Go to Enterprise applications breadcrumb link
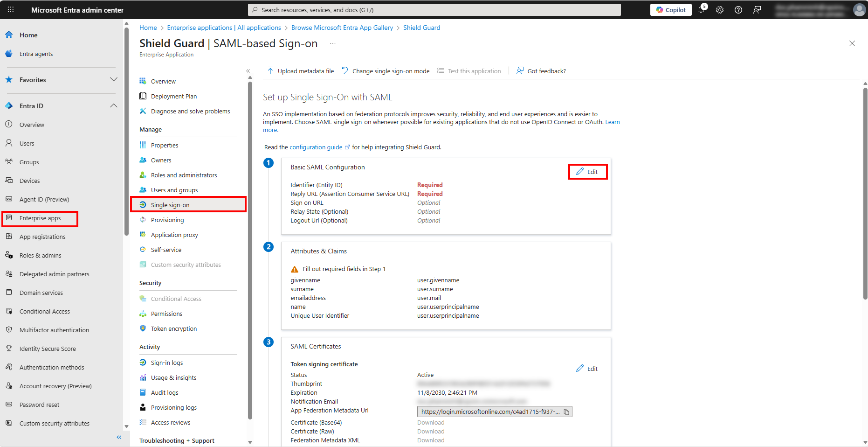This screenshot has width=868, height=447. tap(224, 28)
